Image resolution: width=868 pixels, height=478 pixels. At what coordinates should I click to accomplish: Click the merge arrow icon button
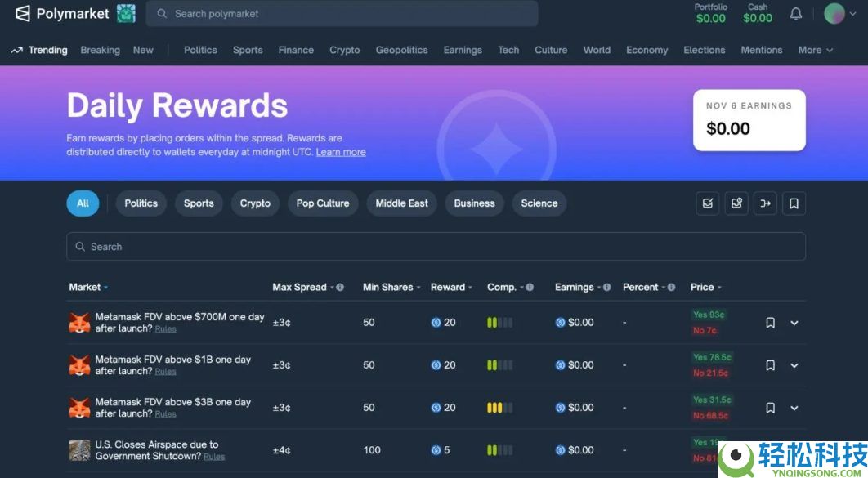point(765,203)
